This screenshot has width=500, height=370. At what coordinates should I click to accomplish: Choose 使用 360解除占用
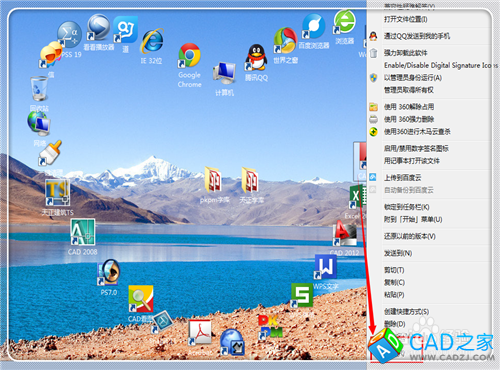[x=409, y=107]
